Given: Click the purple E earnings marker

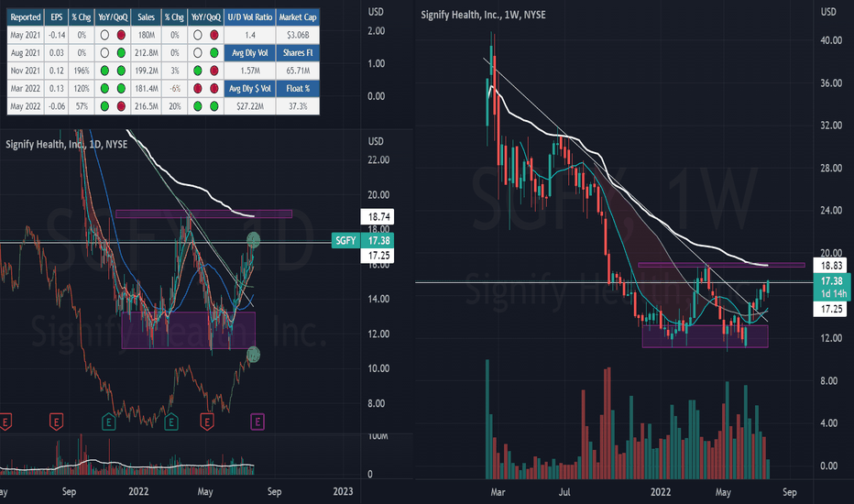Looking at the screenshot, I should coord(257,422).
